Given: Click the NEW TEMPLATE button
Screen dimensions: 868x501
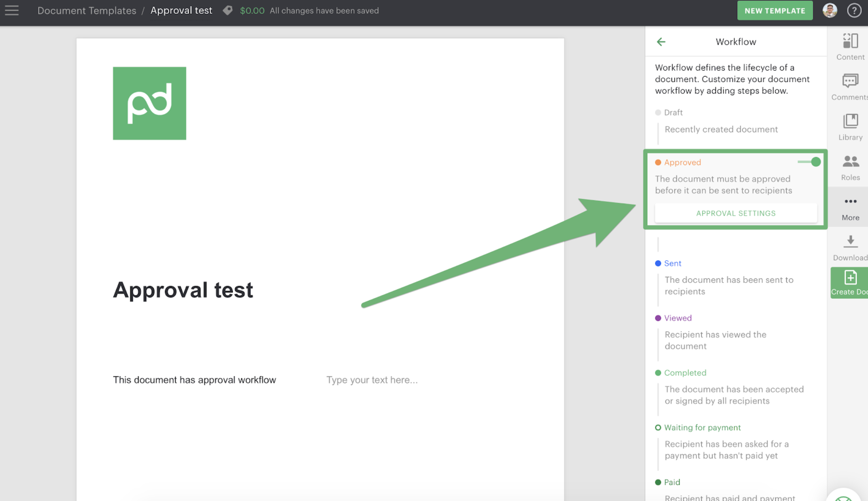Looking at the screenshot, I should 774,11.
